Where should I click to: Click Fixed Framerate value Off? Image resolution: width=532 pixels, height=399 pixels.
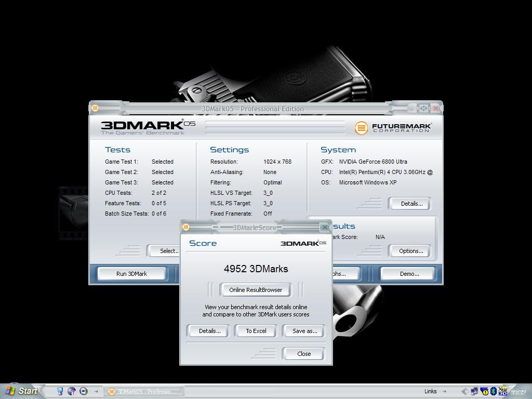[x=268, y=214]
